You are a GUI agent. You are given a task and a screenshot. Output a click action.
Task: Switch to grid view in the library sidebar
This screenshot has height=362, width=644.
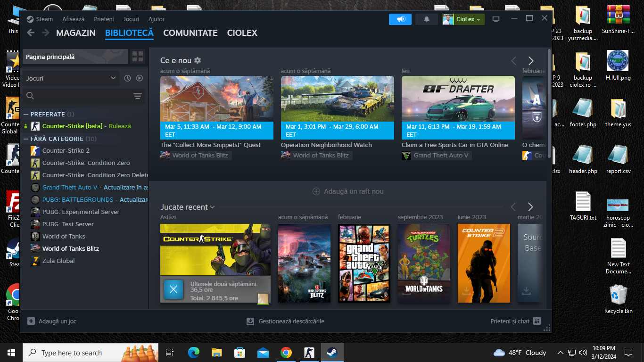[x=138, y=57]
